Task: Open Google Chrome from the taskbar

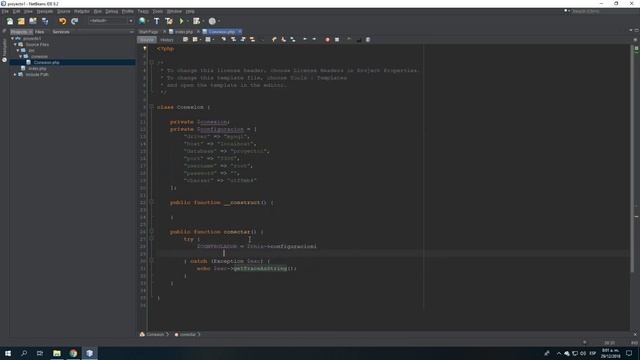Action: point(73,353)
